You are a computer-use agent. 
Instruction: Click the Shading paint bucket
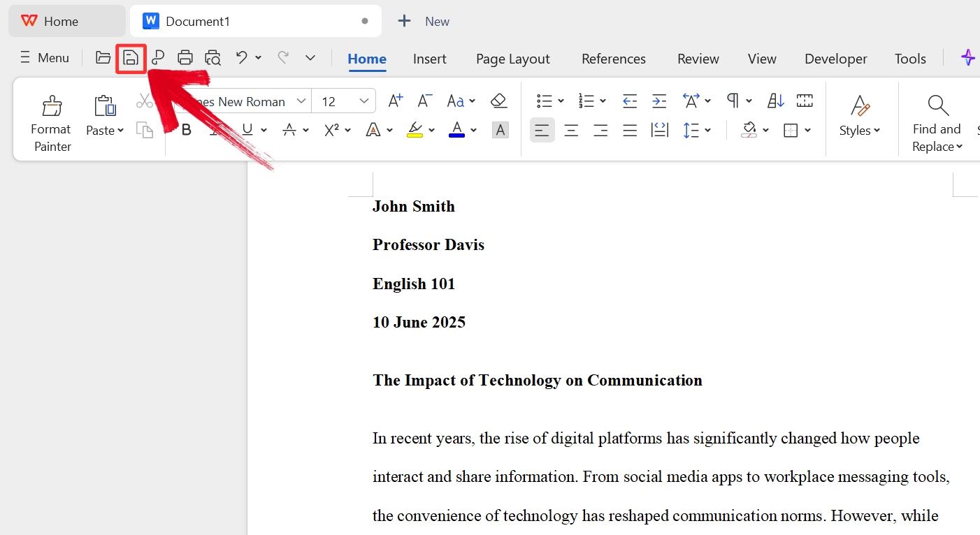749,130
